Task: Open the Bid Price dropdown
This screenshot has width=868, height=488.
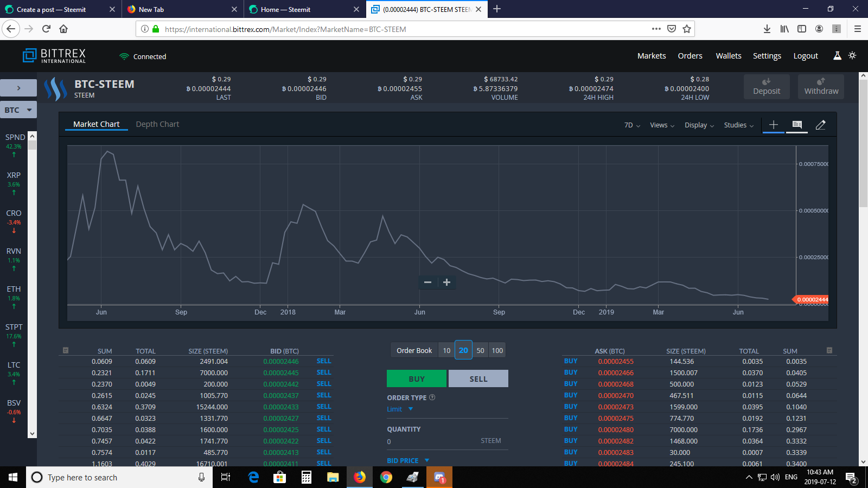Action: [x=408, y=460]
